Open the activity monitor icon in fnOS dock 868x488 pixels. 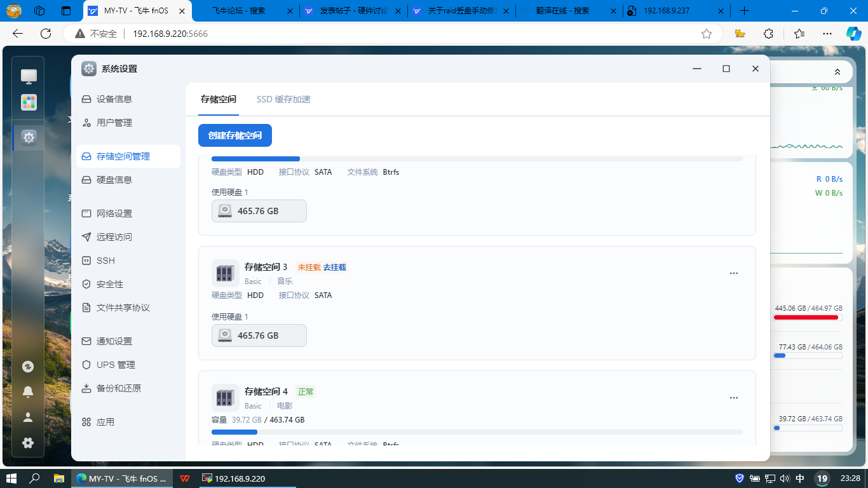point(28,366)
